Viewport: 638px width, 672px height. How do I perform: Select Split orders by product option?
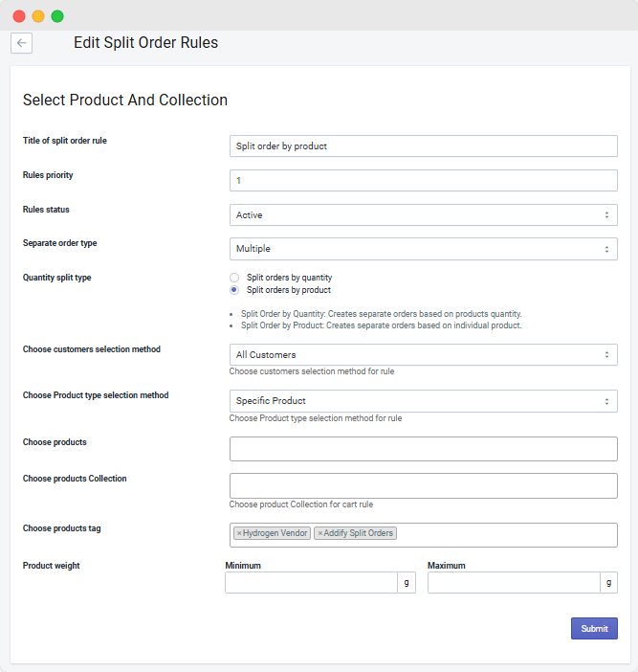tap(234, 289)
